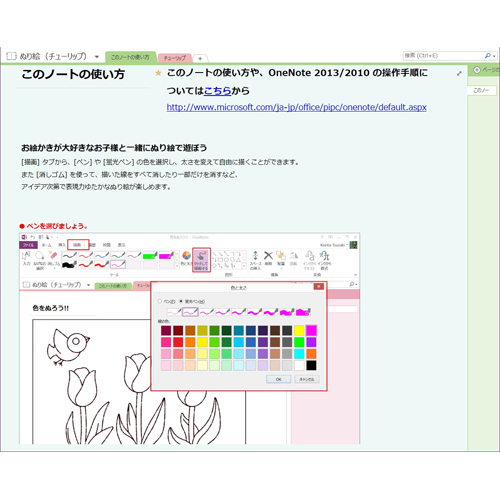Click the magnifier icon in the search box
Screen dimensions: 500x500
[488, 56]
